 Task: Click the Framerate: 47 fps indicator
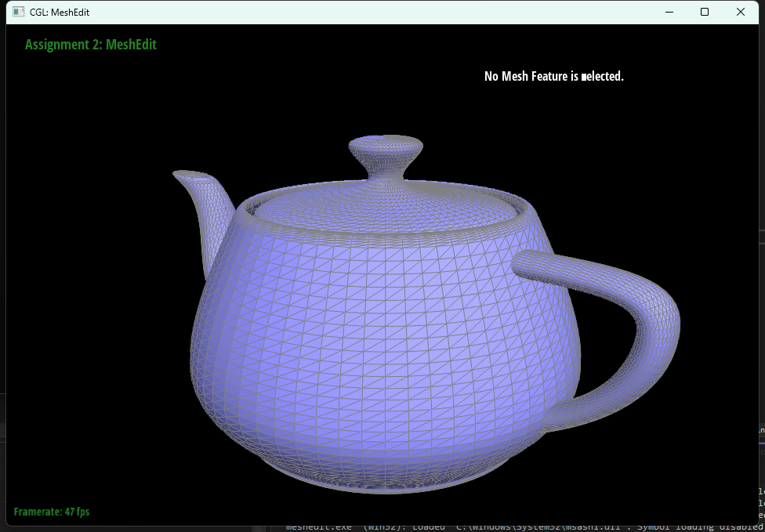[52, 511]
